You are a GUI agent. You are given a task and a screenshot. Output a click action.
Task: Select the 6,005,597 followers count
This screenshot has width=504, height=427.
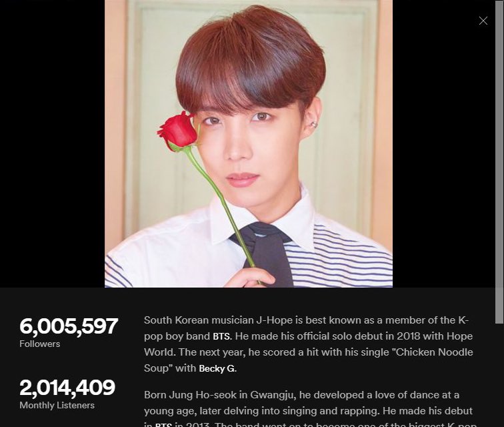(69, 326)
